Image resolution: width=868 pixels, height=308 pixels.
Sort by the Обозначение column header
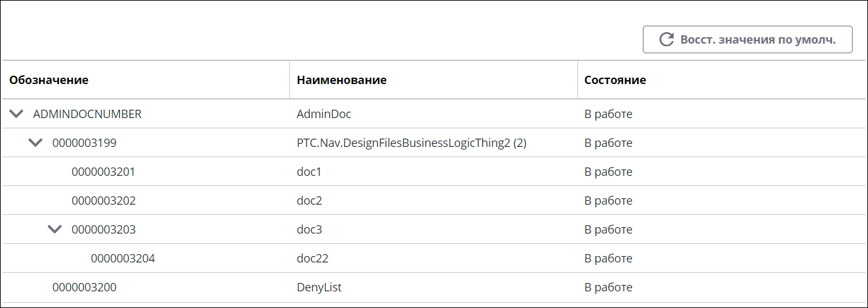(x=49, y=80)
